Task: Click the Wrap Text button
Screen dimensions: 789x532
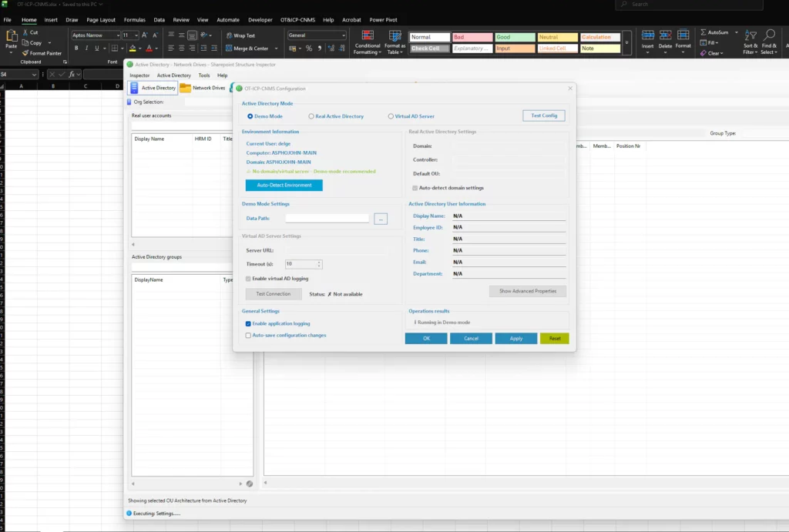Action: (240, 35)
